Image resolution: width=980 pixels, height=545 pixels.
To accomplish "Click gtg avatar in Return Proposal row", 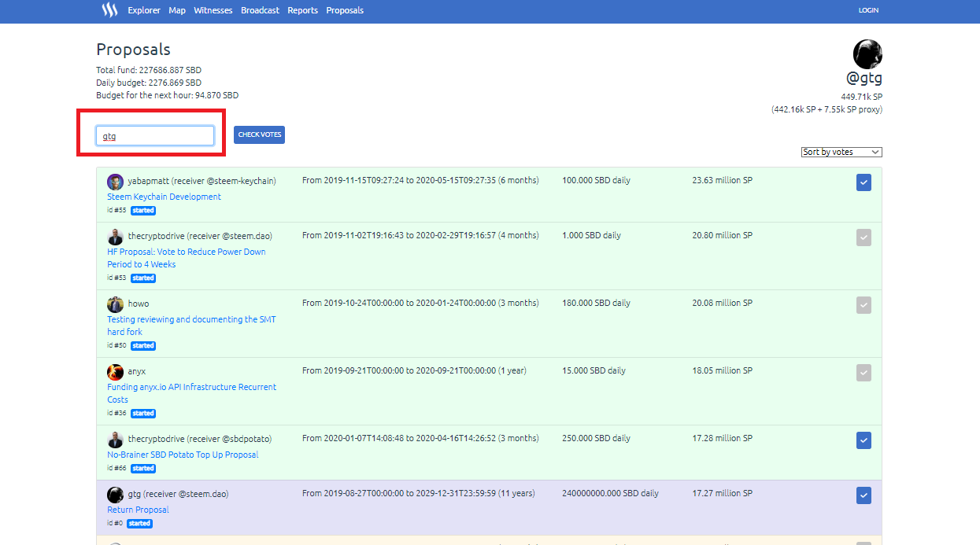I will pos(115,495).
